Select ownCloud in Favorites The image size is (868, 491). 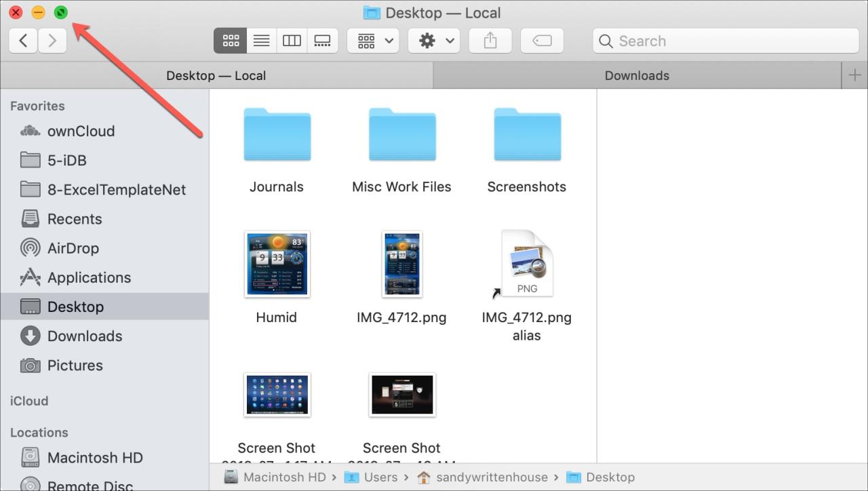[81, 131]
